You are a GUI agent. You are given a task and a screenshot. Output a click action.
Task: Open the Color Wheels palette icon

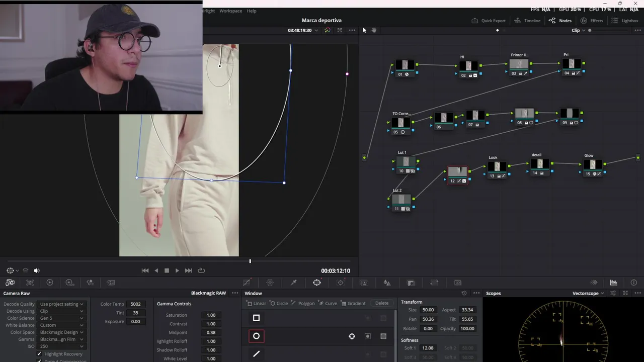coord(50,283)
